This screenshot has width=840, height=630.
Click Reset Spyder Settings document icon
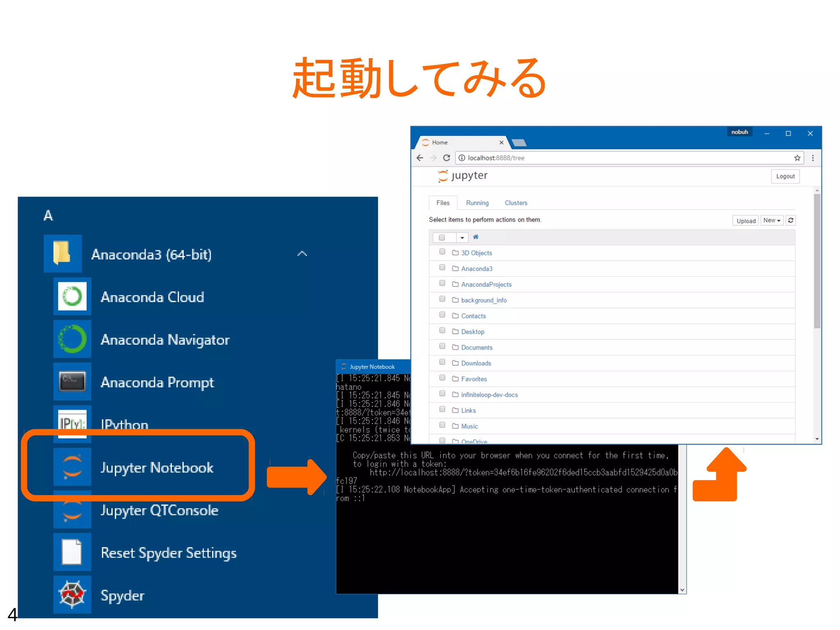[72, 552]
